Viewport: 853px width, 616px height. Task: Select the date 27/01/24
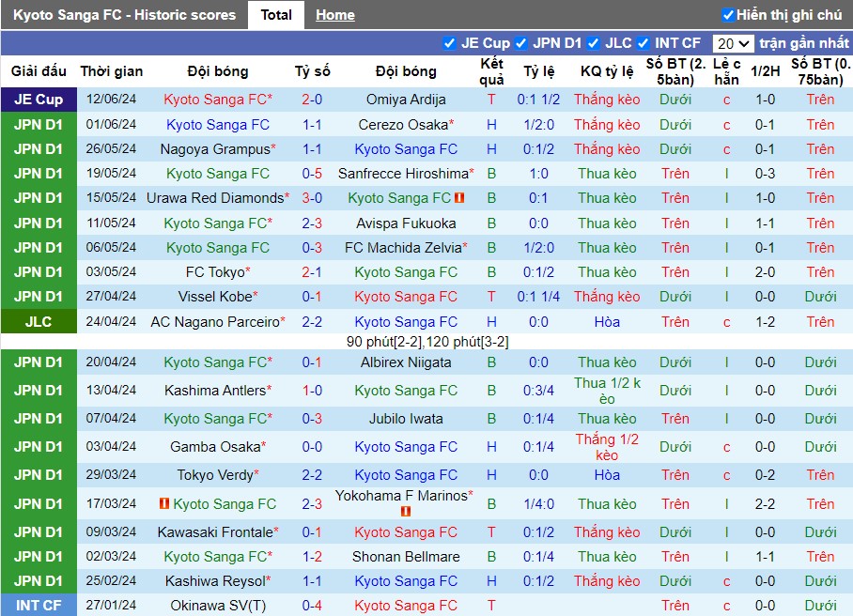click(x=111, y=605)
